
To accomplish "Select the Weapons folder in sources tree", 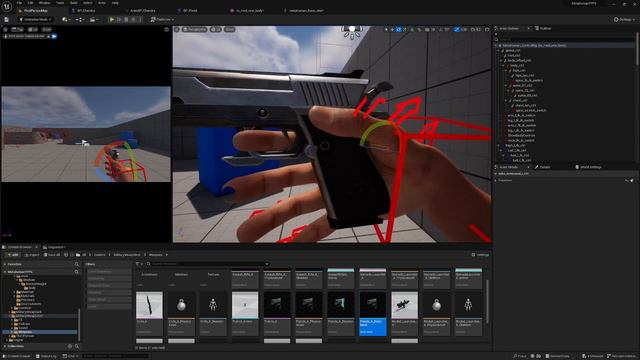I will tap(25, 332).
